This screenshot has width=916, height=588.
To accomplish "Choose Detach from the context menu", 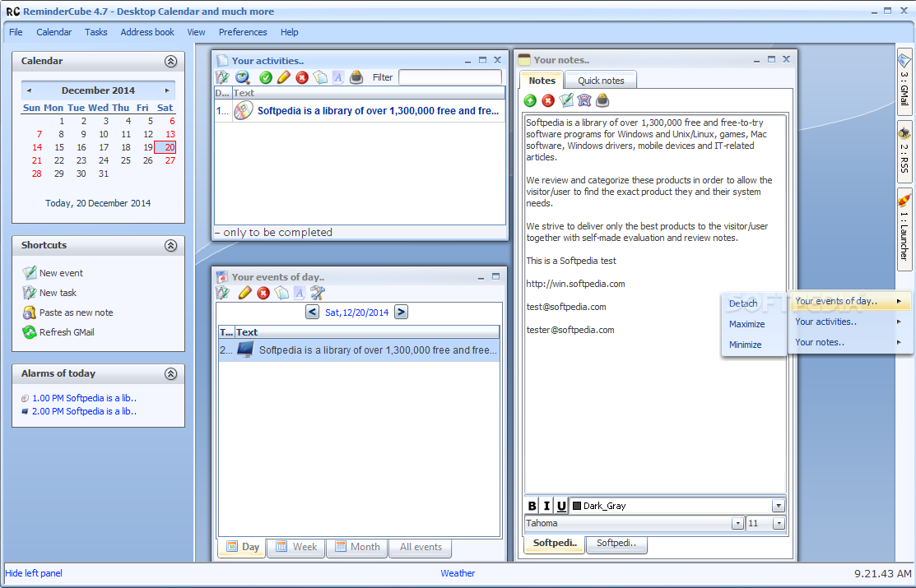I will (743, 303).
